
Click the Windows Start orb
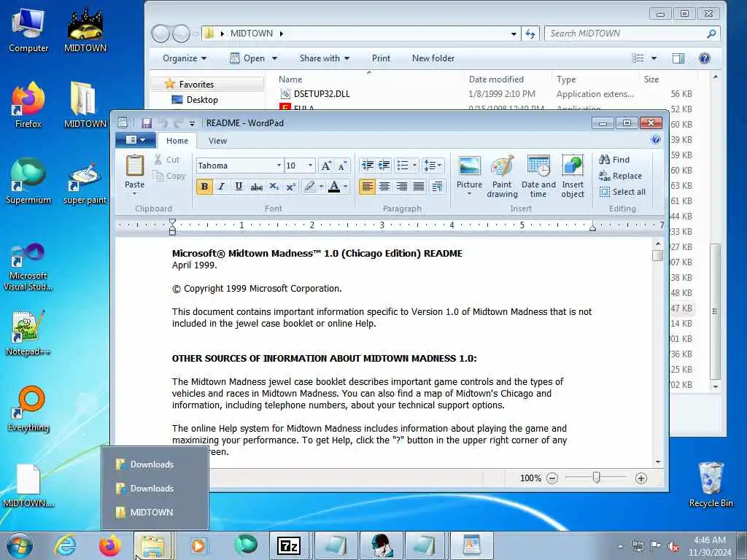[20, 545]
